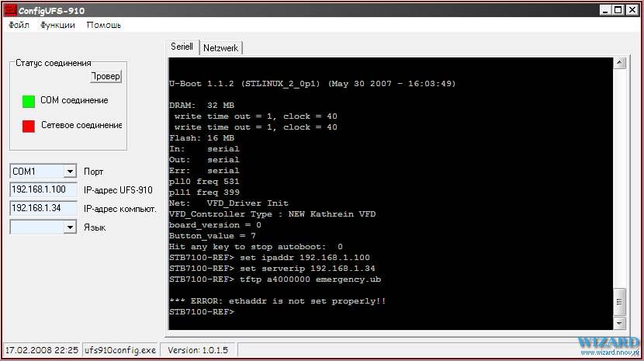
Task: Close the ConfigUFS-910 window
Action: tap(632, 10)
